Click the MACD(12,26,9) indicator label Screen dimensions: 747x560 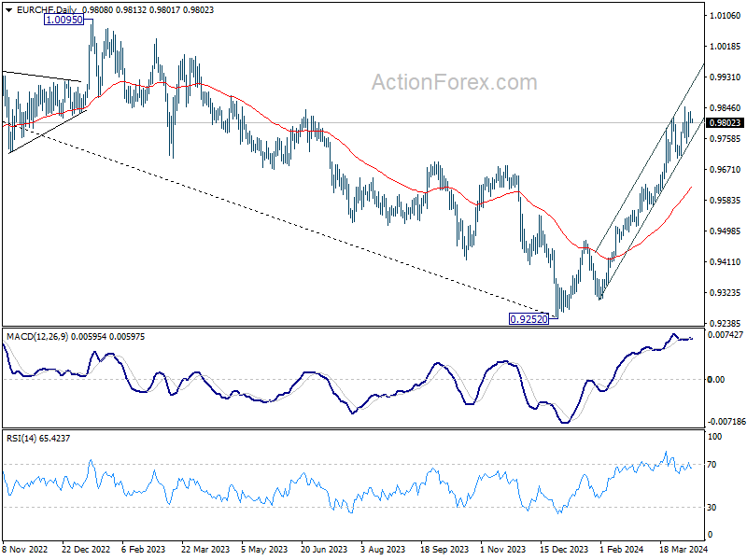point(37,337)
